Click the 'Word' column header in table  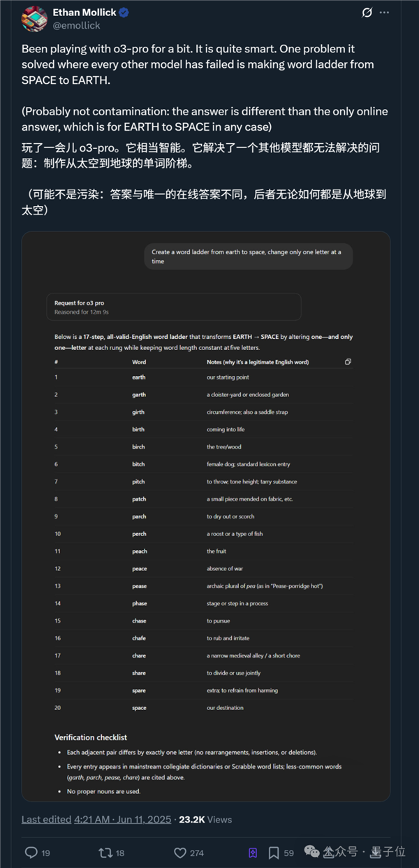[139, 362]
